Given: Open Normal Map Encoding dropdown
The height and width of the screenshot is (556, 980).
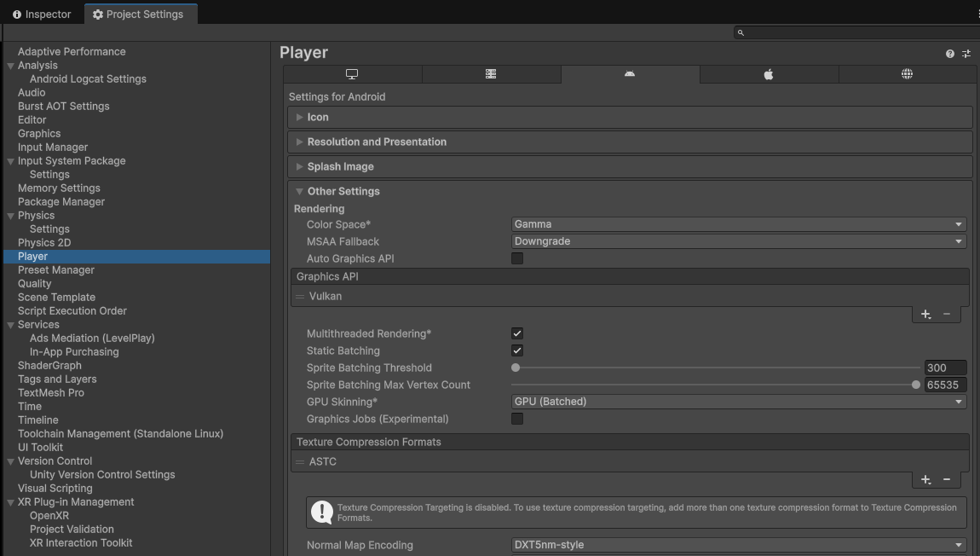Looking at the screenshot, I should [x=739, y=545].
